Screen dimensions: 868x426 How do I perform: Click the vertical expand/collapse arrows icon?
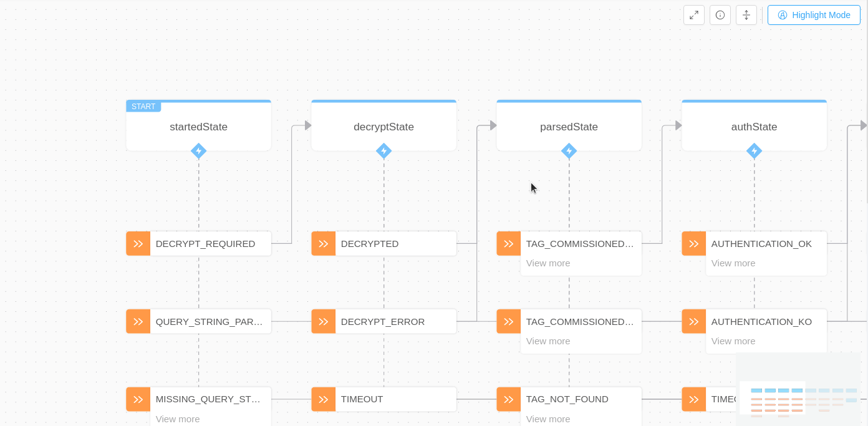(x=746, y=15)
